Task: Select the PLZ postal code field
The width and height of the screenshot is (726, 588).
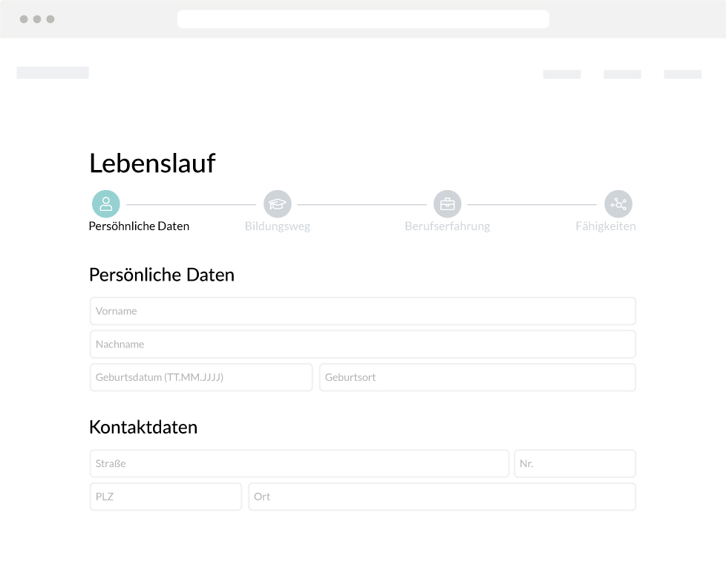Action: pos(166,497)
